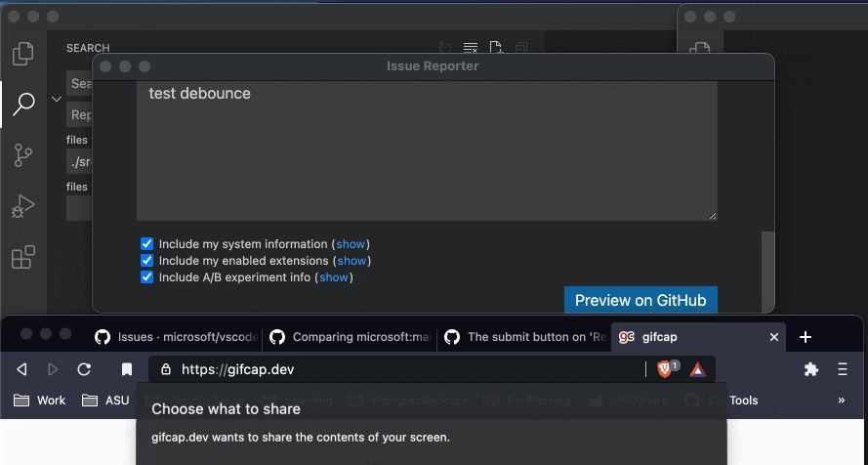This screenshot has width=868, height=465.
Task: Click show link for A/B experiment info
Action: [334, 277]
